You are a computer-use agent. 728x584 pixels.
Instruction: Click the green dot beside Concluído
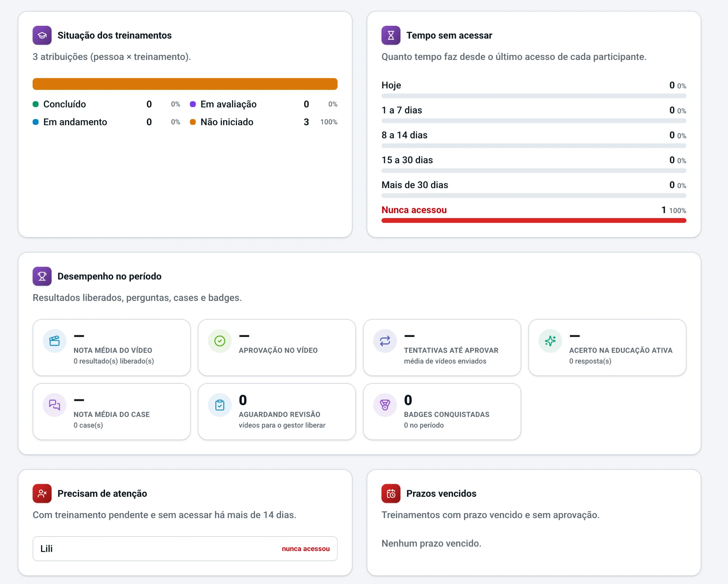pyautogui.click(x=36, y=104)
